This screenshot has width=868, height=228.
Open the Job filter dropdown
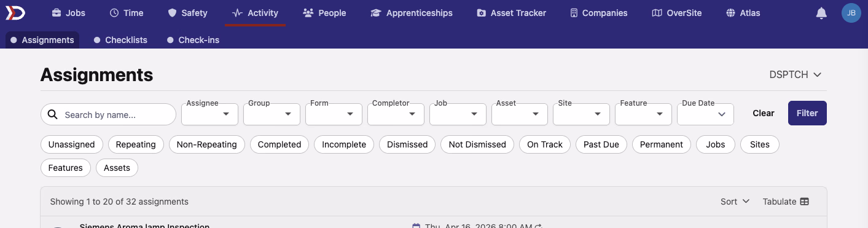[x=458, y=114]
